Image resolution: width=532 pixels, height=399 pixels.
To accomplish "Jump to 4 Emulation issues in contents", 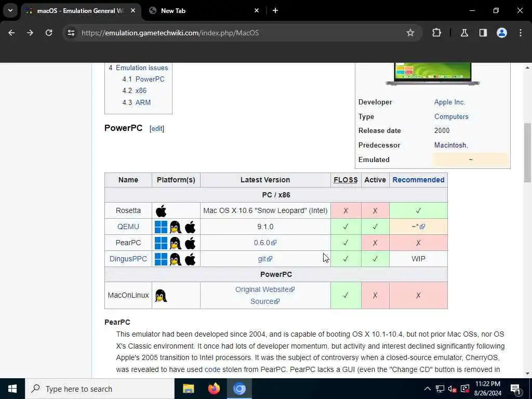I will (x=138, y=68).
